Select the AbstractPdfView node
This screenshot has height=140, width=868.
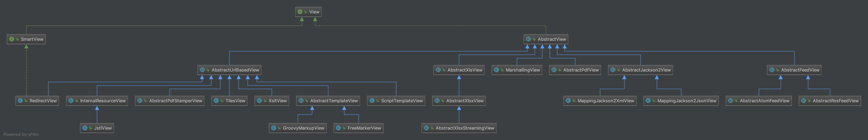click(x=575, y=70)
